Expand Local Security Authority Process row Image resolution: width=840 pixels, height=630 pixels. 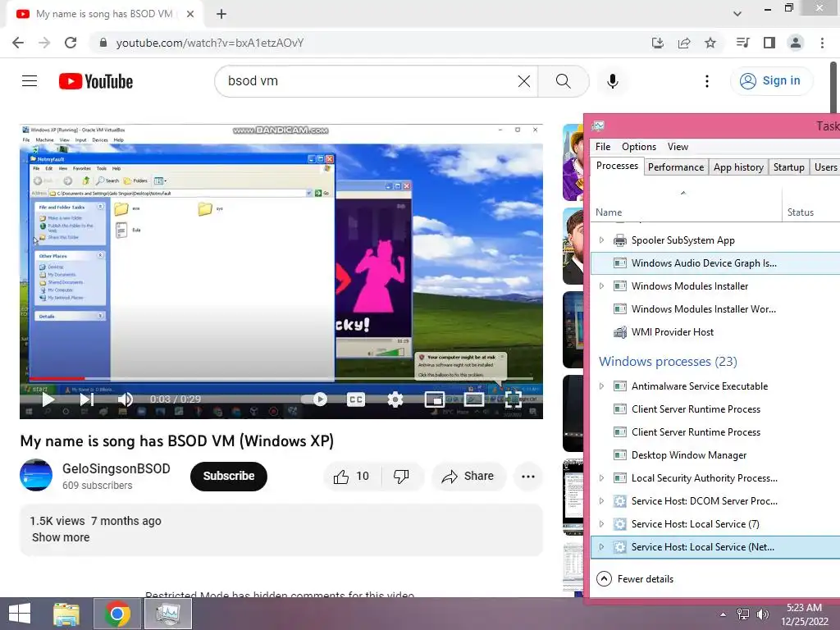601,478
